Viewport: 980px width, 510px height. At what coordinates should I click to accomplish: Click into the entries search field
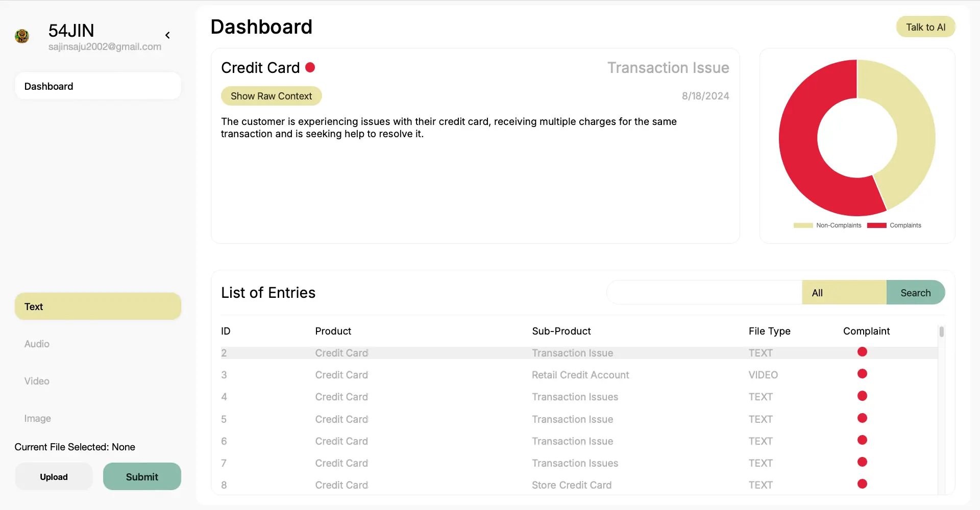pos(704,293)
